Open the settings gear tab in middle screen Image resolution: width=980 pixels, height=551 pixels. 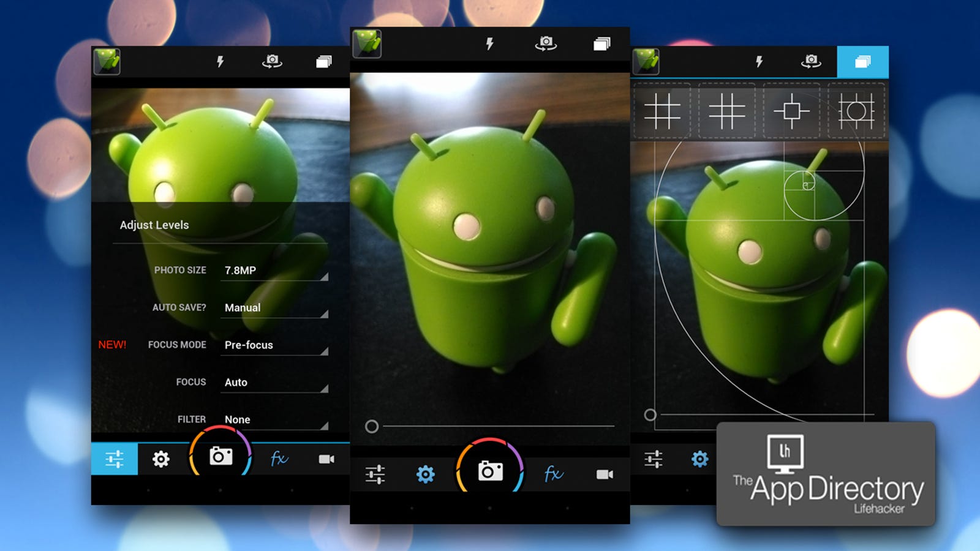coord(426,474)
